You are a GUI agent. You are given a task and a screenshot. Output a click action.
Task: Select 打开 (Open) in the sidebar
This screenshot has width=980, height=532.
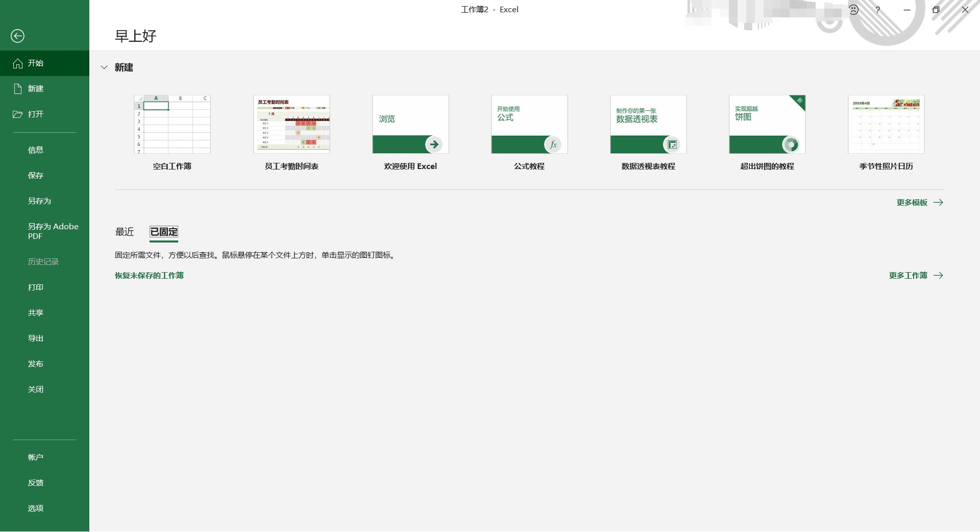(35, 114)
